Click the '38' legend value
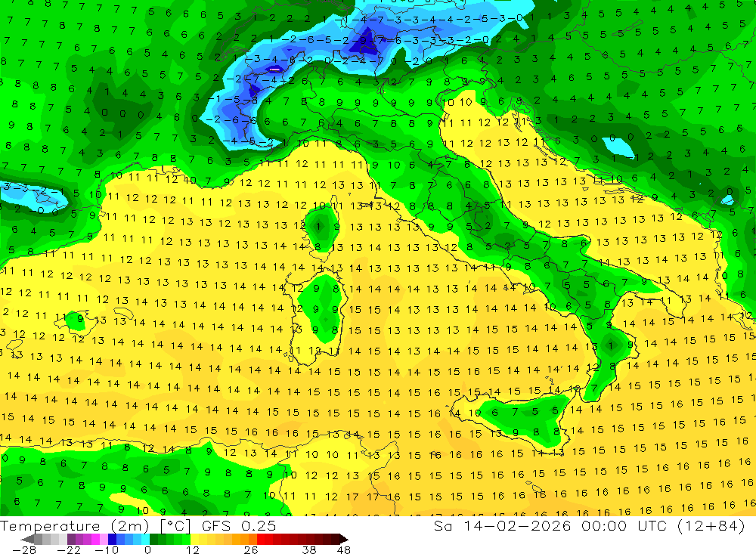The height and width of the screenshot is (554, 756). (x=309, y=549)
